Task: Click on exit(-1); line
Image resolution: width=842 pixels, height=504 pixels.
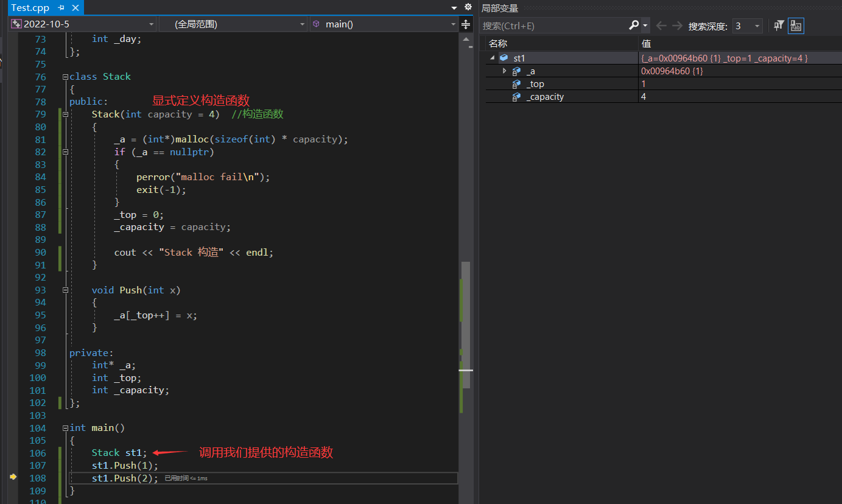Action: click(161, 190)
